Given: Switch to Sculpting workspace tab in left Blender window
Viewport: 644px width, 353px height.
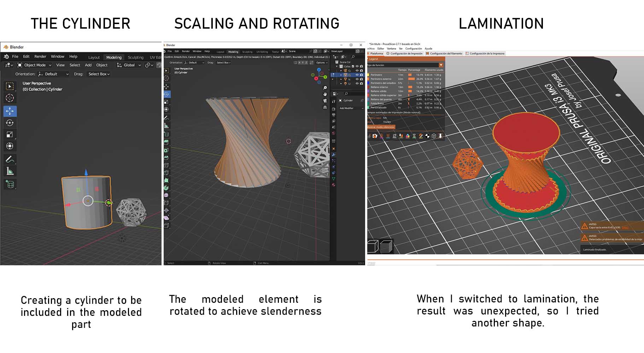Looking at the screenshot, I should [x=136, y=57].
